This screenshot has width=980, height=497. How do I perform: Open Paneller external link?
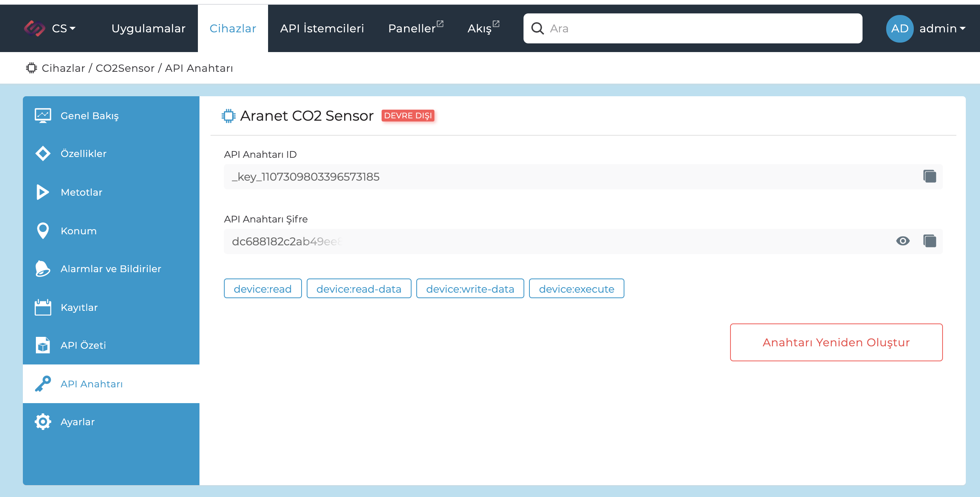tap(415, 28)
